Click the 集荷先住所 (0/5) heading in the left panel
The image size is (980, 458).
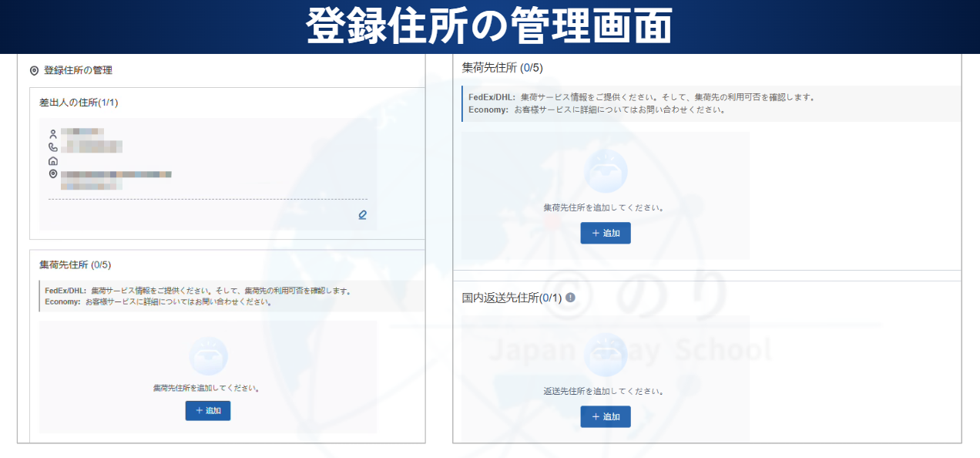coord(76,265)
